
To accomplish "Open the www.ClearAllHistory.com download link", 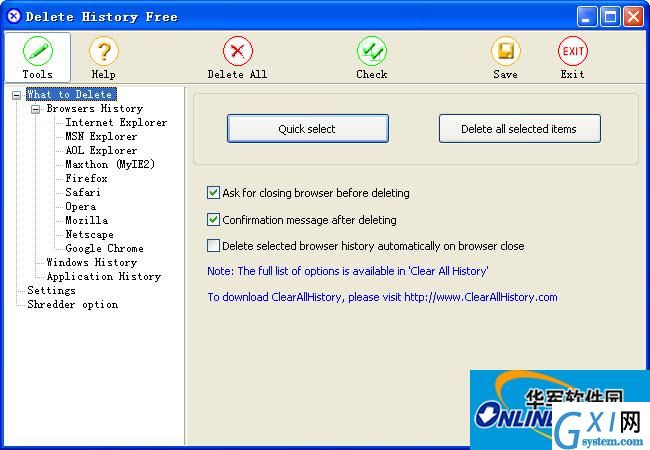I will [x=480, y=297].
